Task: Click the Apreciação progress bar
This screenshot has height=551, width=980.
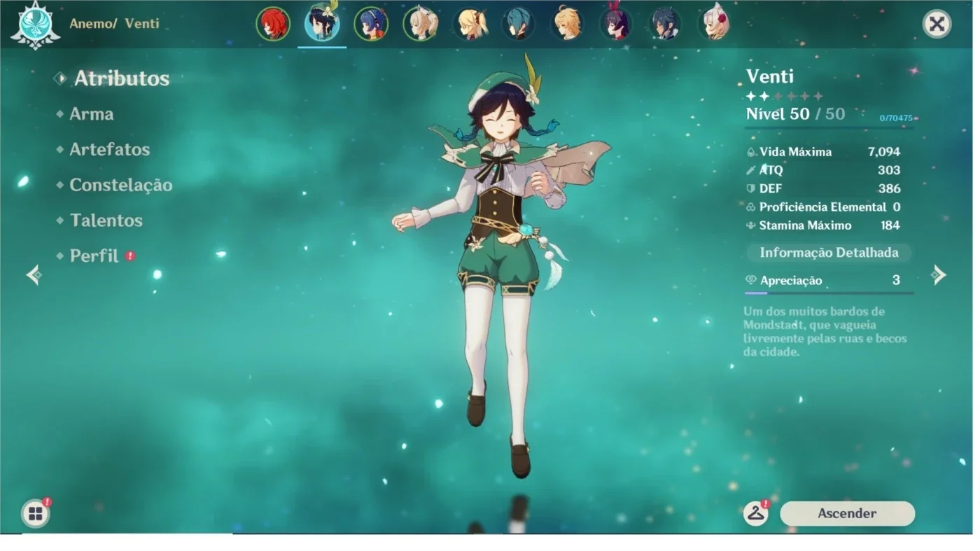Action: click(x=829, y=293)
